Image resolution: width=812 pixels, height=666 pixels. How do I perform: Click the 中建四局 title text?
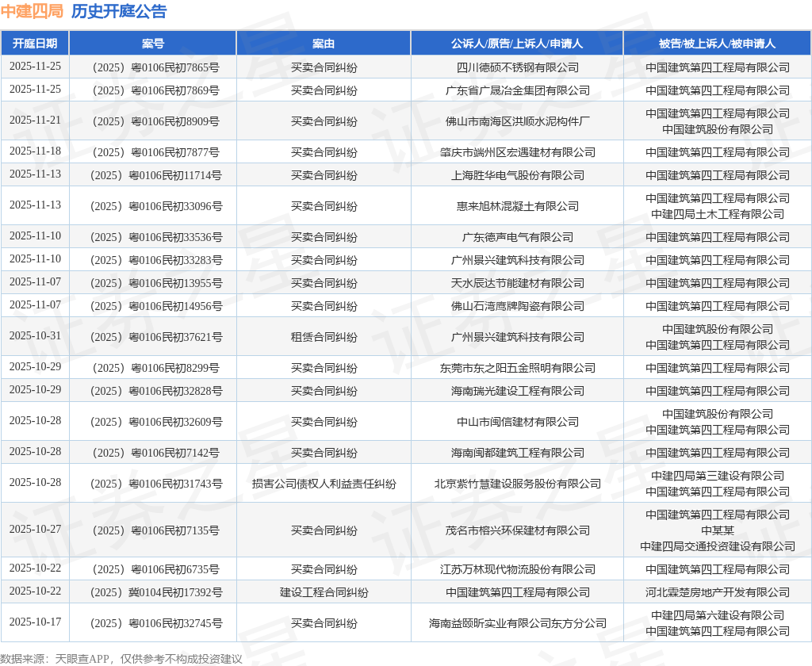click(x=32, y=11)
